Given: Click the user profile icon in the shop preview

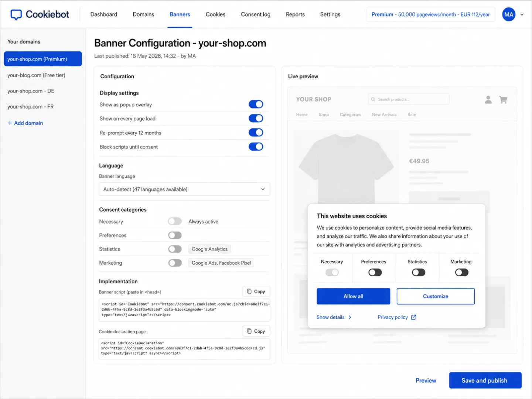Looking at the screenshot, I should (x=488, y=99).
